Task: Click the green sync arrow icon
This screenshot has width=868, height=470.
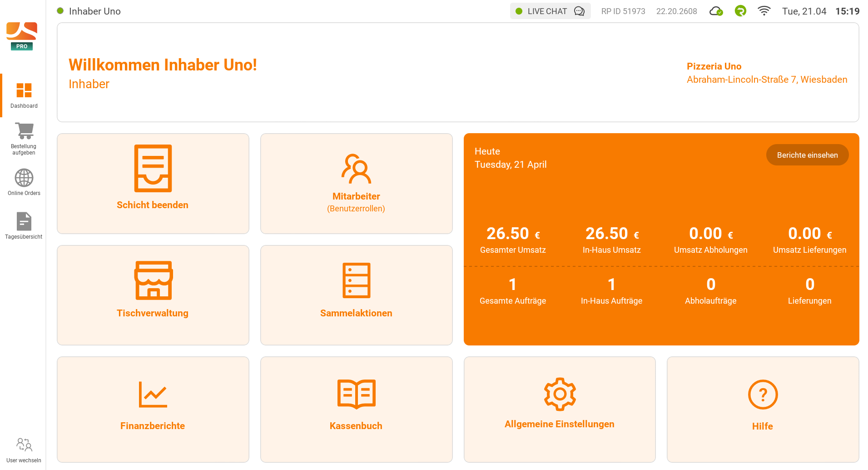Action: (740, 10)
